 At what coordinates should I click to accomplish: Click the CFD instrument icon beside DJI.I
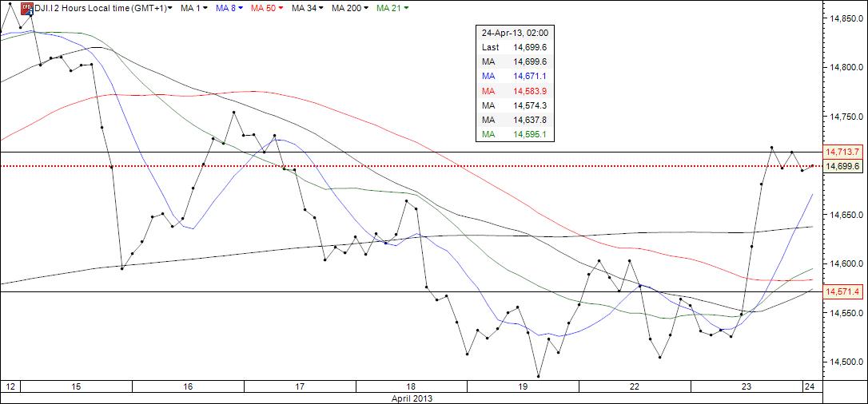[26, 8]
